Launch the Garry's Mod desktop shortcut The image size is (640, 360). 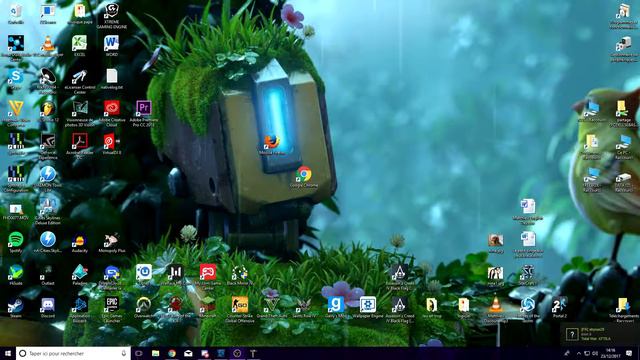coord(336,307)
